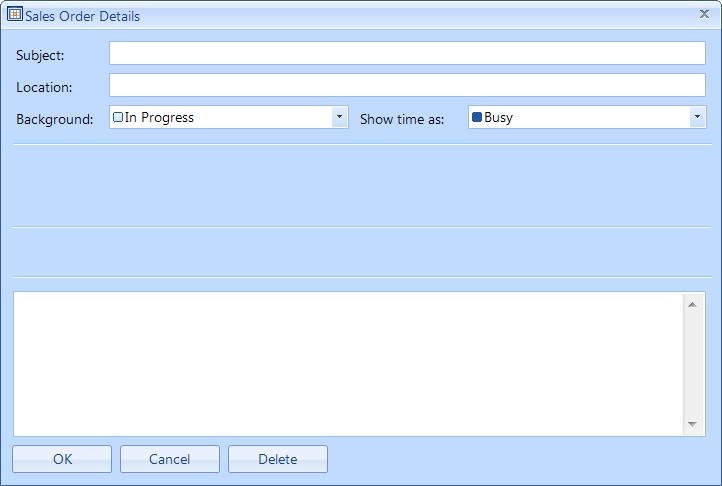Expand the Background dropdown arrow

(339, 117)
